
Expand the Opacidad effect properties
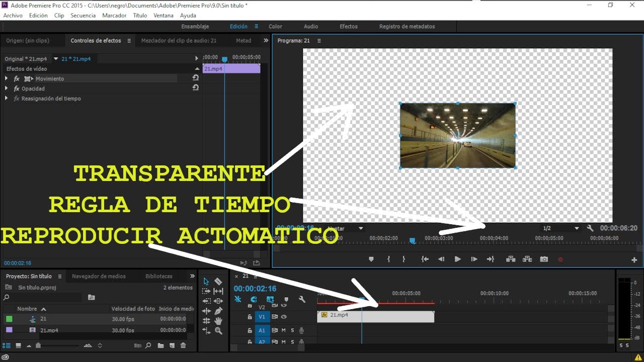point(7,88)
